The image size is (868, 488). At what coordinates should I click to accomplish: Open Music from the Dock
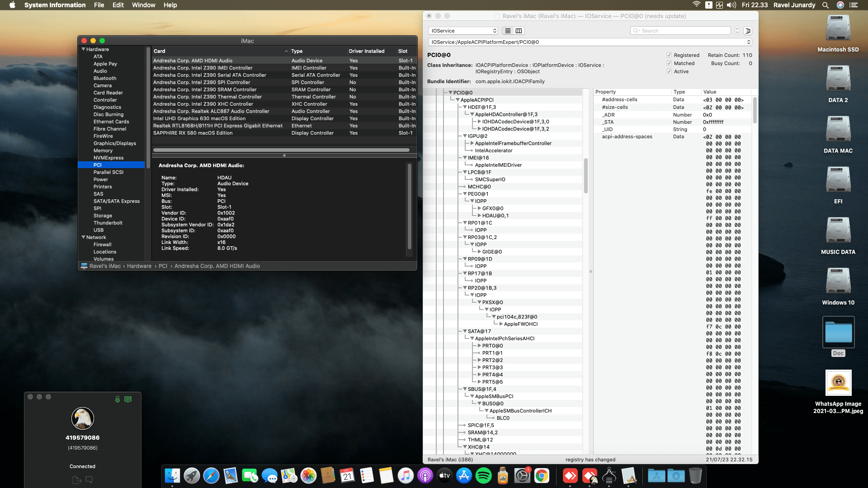[406, 476]
